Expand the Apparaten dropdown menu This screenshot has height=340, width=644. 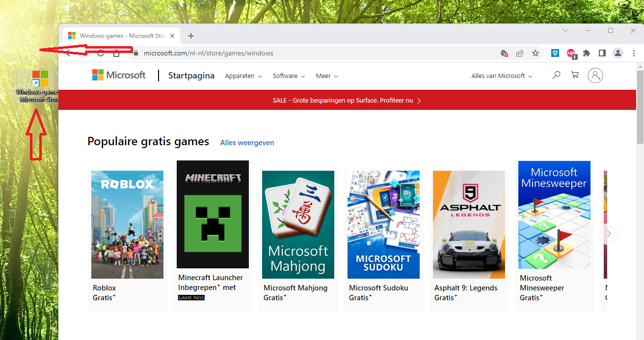click(243, 76)
